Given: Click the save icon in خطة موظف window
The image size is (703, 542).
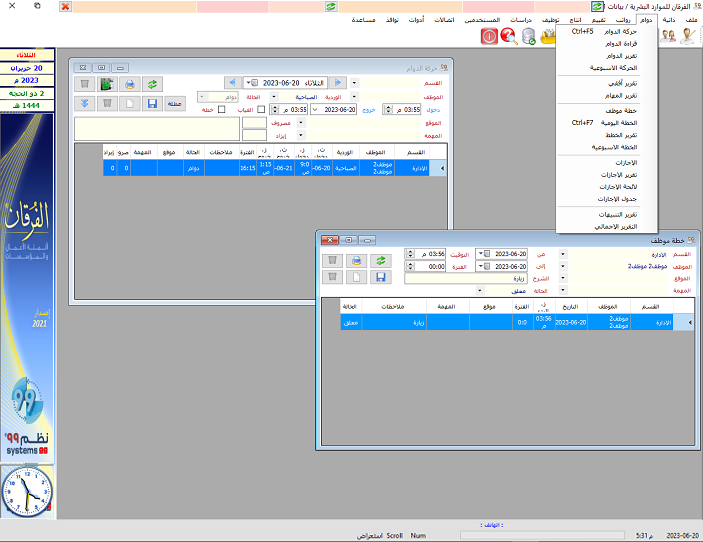Looking at the screenshot, I should pyautogui.click(x=380, y=276).
